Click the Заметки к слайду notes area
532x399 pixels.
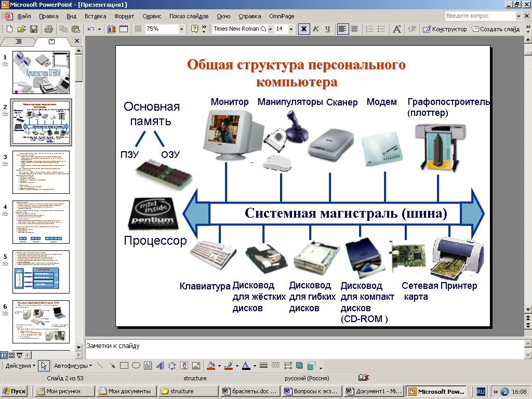tap(304, 349)
